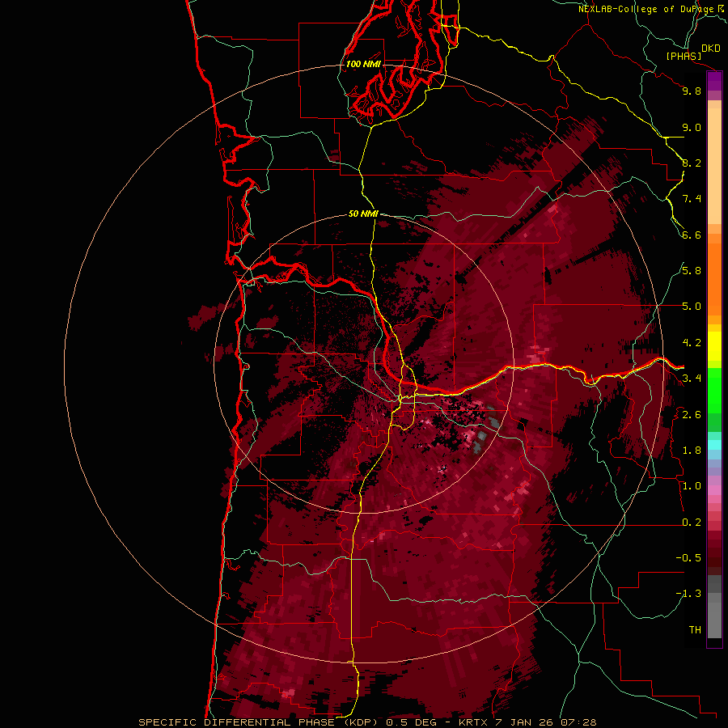Click the 100 NMI range ring label
The image size is (728, 728).
coord(363,64)
